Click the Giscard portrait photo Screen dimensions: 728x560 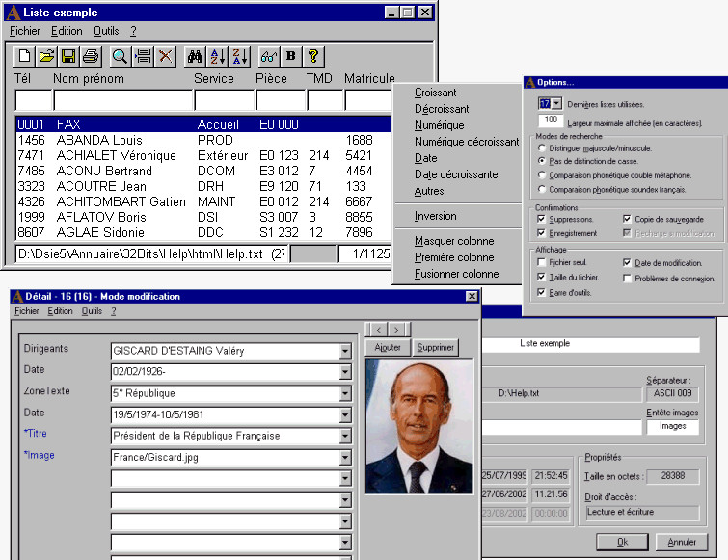(x=419, y=426)
